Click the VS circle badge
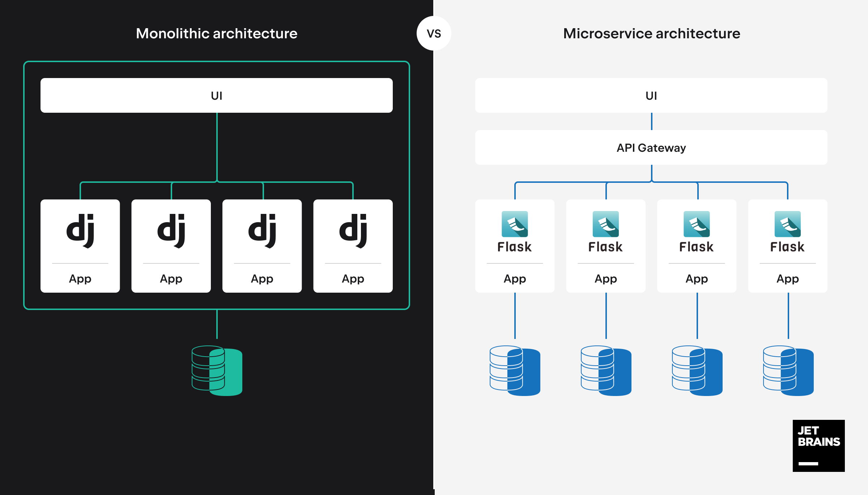This screenshot has width=868, height=495. point(434,33)
